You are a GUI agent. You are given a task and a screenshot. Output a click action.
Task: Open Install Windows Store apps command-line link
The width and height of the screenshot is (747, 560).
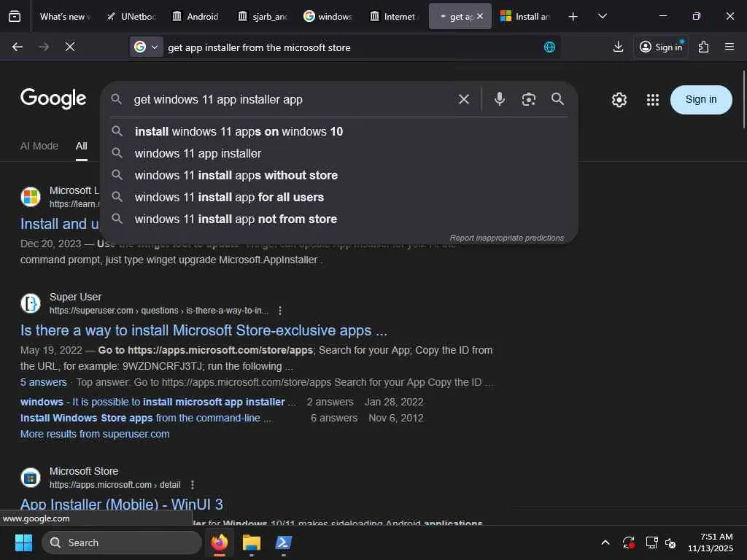145,418
